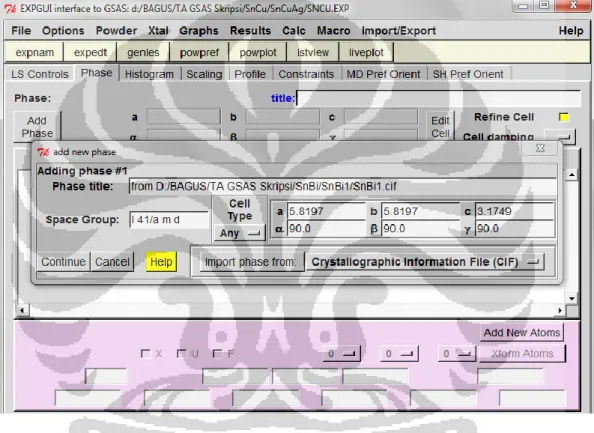Toggle the F refinement flag checkbox
The image size is (594, 433).
tap(217, 354)
